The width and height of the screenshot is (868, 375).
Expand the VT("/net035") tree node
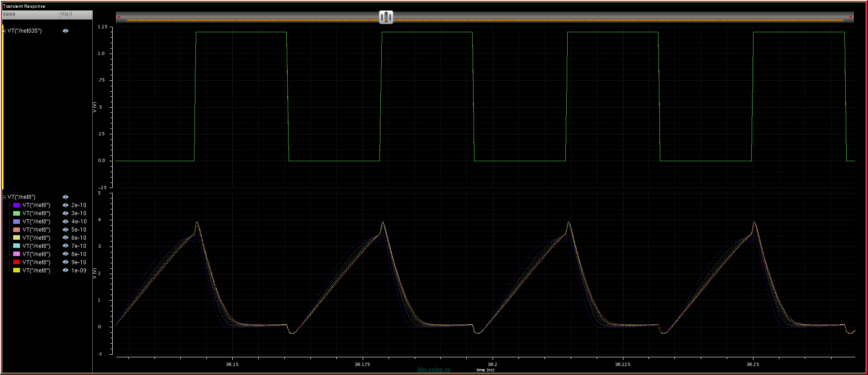(x=4, y=31)
